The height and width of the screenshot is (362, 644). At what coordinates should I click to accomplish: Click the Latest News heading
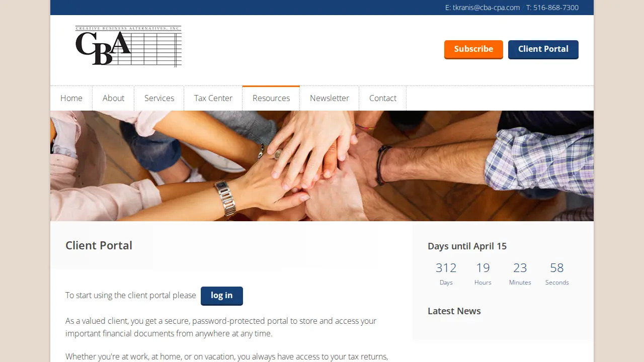point(454,311)
